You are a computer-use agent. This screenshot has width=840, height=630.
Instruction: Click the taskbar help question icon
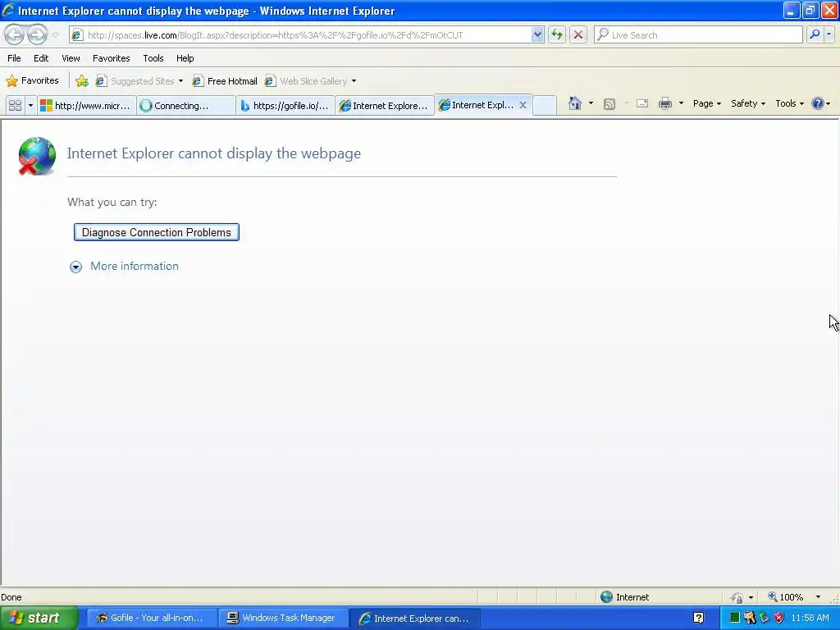[x=699, y=619]
